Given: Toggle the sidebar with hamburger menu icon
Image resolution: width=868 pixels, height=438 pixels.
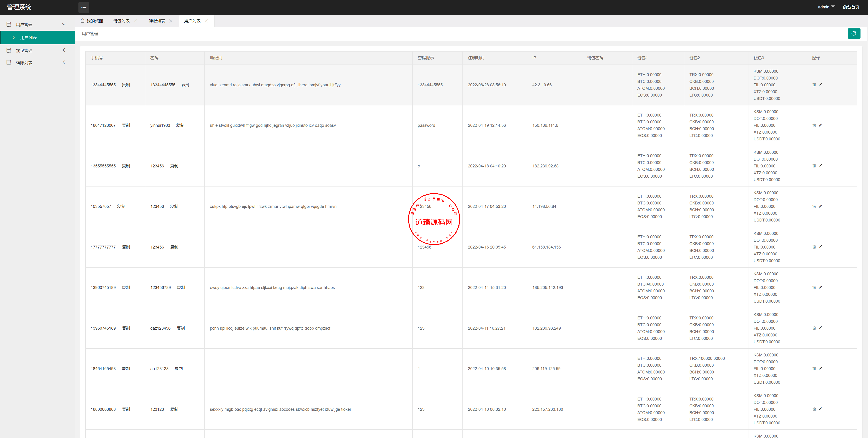Looking at the screenshot, I should click(84, 7).
